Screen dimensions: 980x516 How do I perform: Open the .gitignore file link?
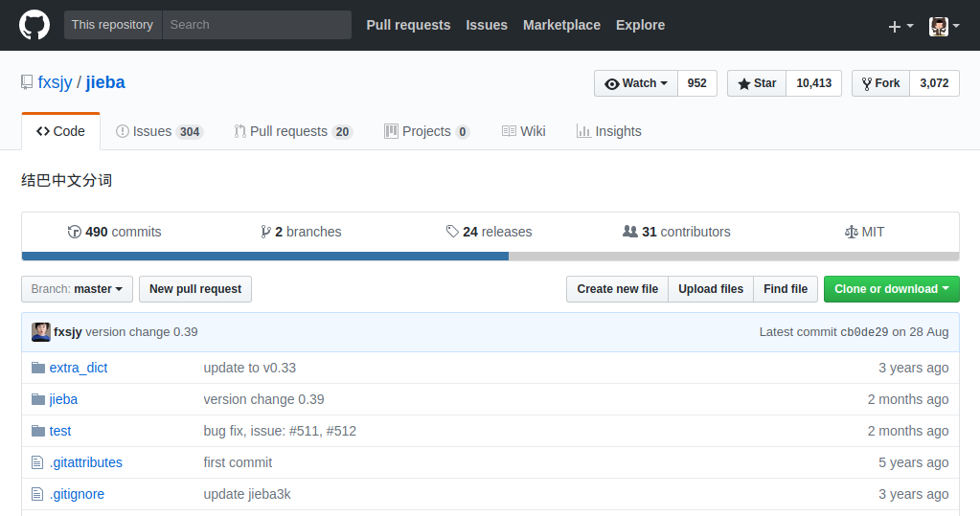[77, 494]
